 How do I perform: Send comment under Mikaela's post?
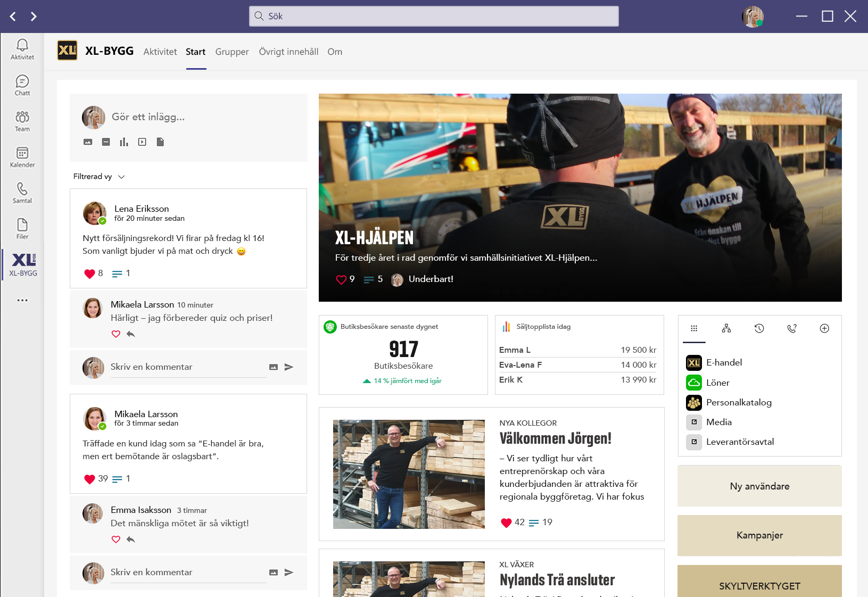pos(289,573)
